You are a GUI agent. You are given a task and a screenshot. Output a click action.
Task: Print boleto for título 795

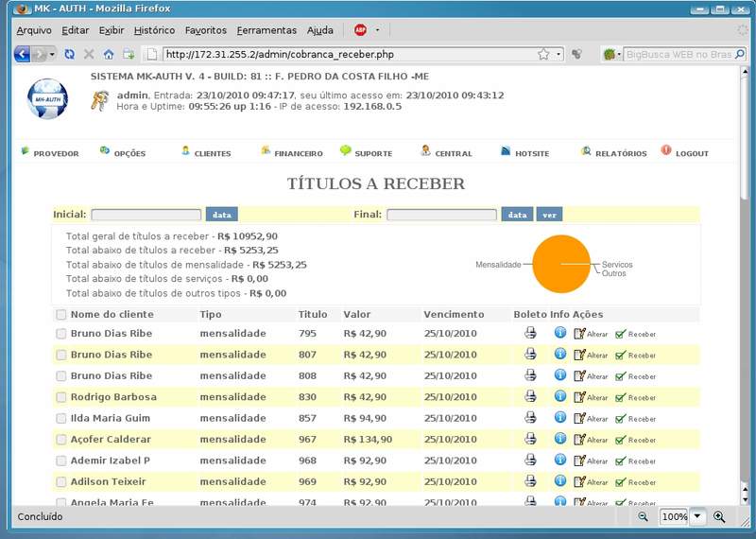[530, 333]
